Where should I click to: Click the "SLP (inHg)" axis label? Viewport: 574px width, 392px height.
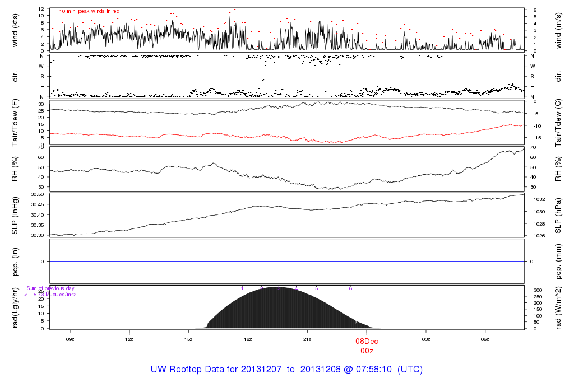16,214
